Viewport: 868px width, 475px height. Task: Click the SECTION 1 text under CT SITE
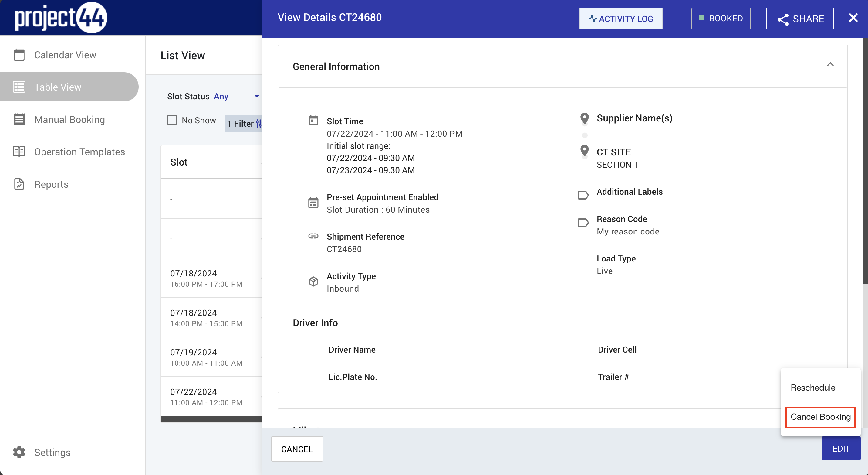[x=617, y=165]
